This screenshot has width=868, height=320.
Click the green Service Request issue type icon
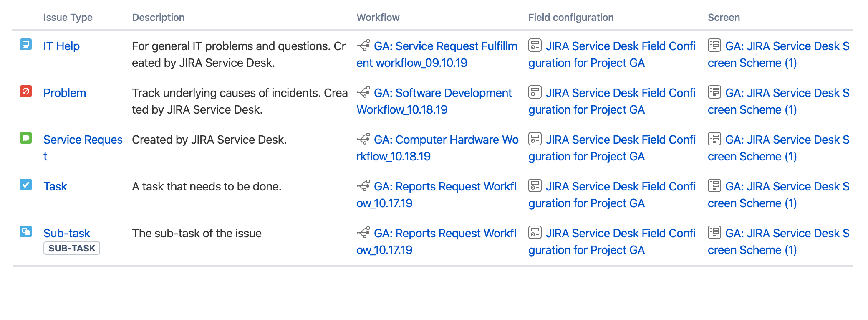coord(26,138)
